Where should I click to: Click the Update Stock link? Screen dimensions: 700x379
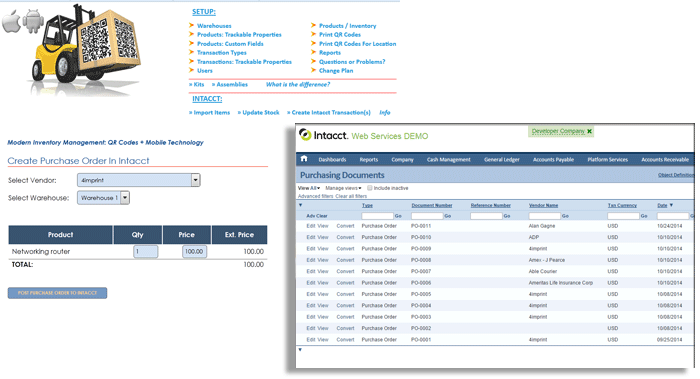coord(258,112)
